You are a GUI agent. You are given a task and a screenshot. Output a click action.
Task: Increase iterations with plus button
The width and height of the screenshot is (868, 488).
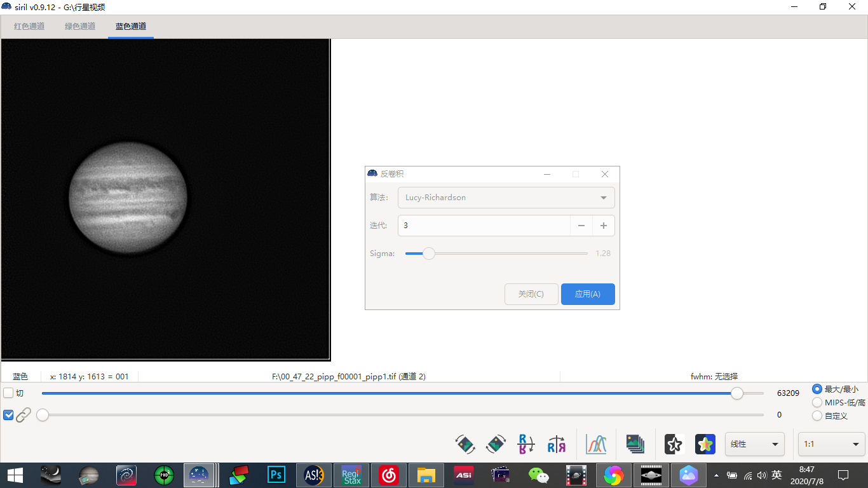coord(604,226)
